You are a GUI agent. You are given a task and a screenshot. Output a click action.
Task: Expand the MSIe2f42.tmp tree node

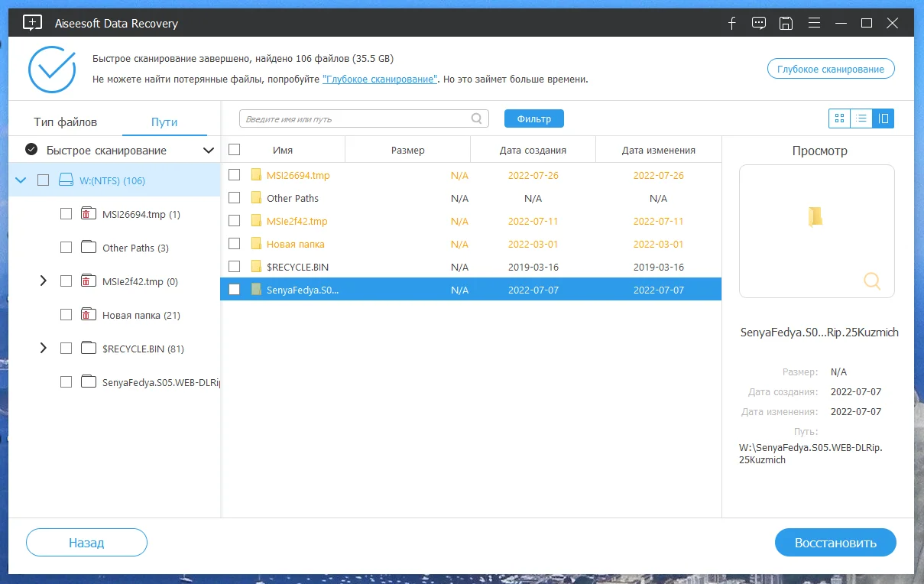[44, 281]
